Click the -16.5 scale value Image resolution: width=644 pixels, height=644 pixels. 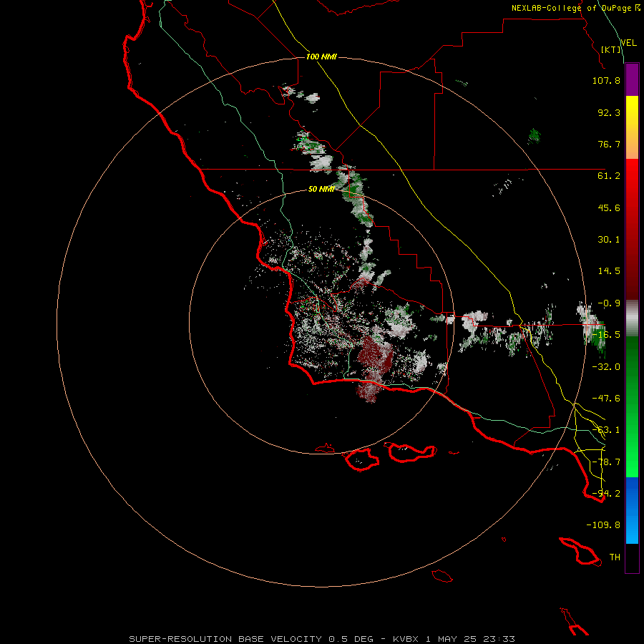coord(606,335)
